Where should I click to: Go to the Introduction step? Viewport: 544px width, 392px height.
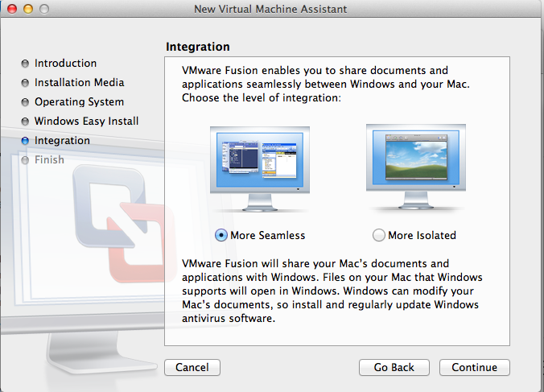click(65, 63)
